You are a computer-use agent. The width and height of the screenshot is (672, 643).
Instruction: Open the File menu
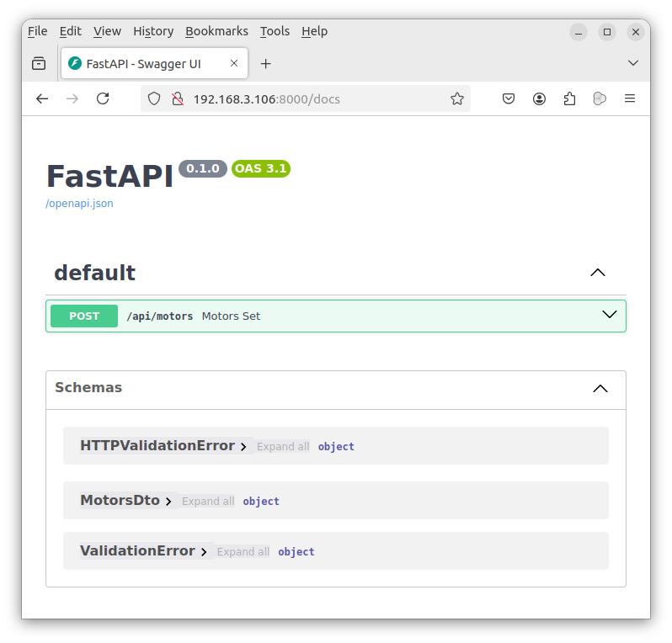pyautogui.click(x=38, y=31)
